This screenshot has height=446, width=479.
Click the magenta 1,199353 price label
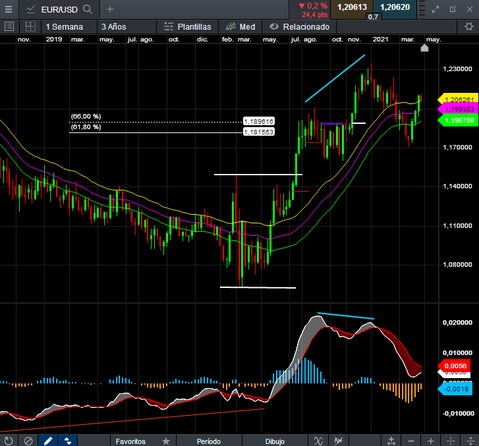(458, 109)
